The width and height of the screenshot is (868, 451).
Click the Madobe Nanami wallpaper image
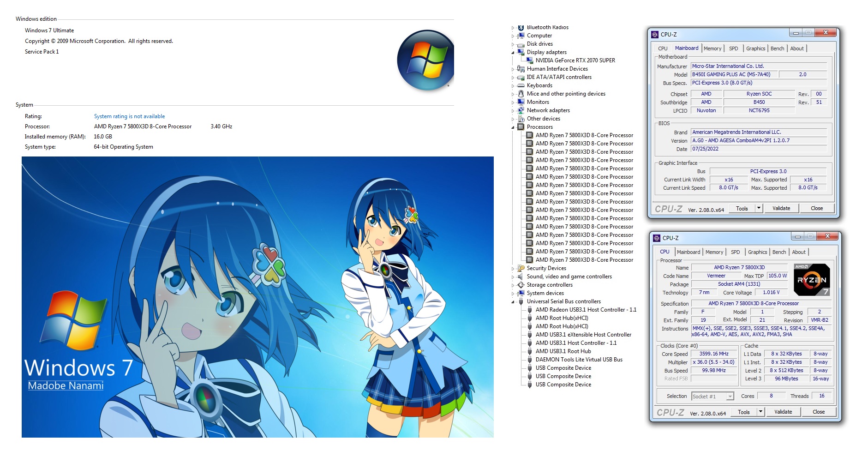coord(257,297)
